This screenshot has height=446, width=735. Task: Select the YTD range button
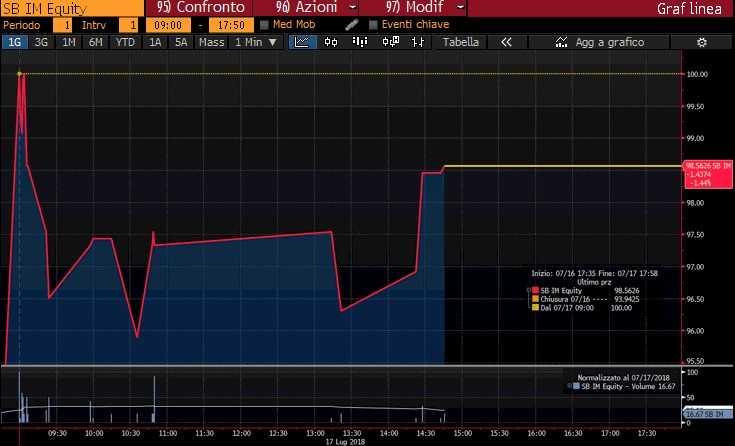click(x=125, y=43)
